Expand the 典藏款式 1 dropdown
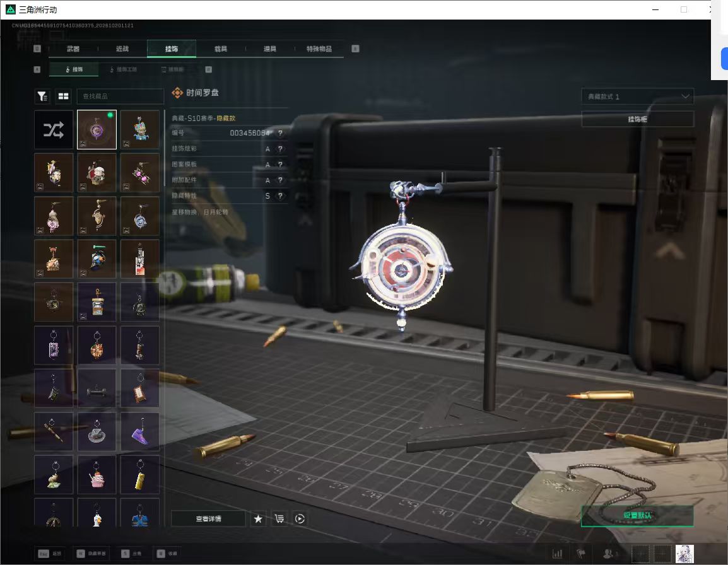This screenshot has height=565, width=728. [637, 96]
